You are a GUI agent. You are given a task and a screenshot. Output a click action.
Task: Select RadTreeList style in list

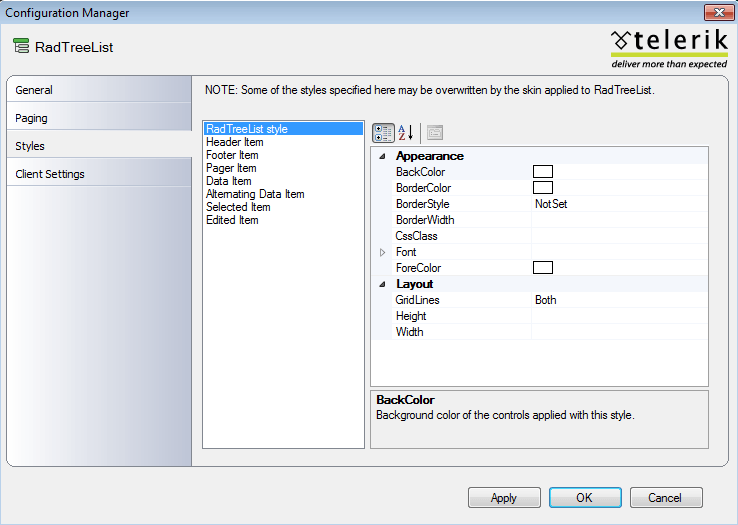click(283, 129)
